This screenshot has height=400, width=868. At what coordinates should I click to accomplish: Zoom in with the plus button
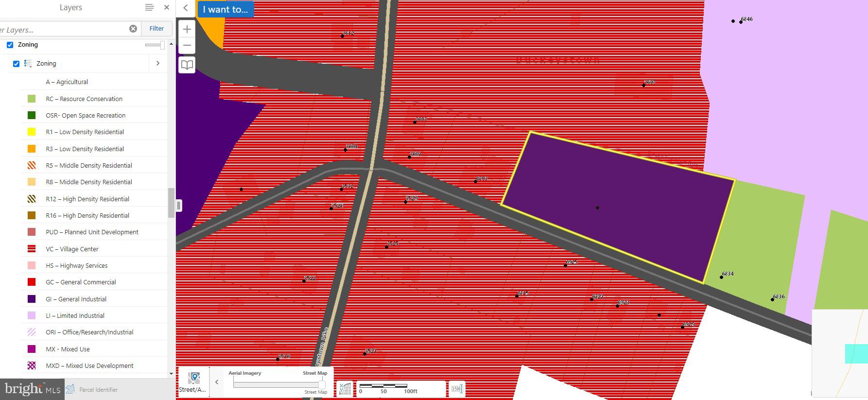(187, 29)
